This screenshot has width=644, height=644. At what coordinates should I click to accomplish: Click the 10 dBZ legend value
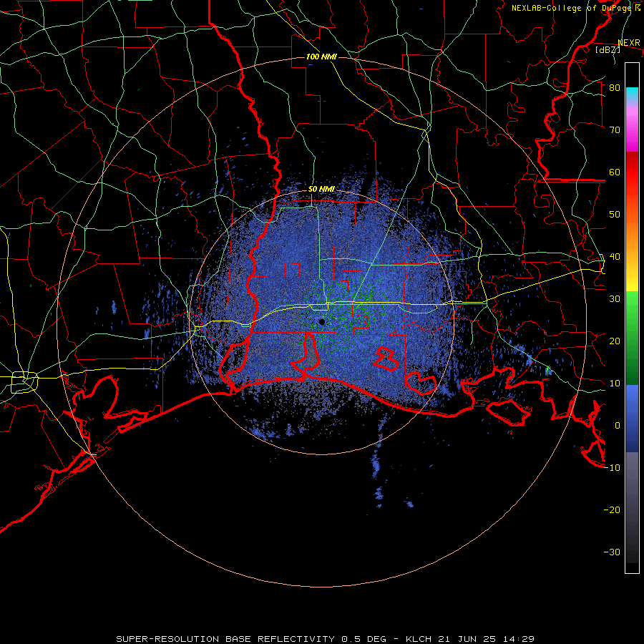click(x=615, y=384)
